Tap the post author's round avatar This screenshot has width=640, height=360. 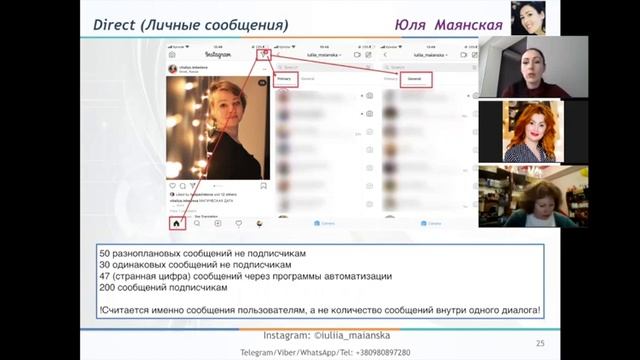173,69
